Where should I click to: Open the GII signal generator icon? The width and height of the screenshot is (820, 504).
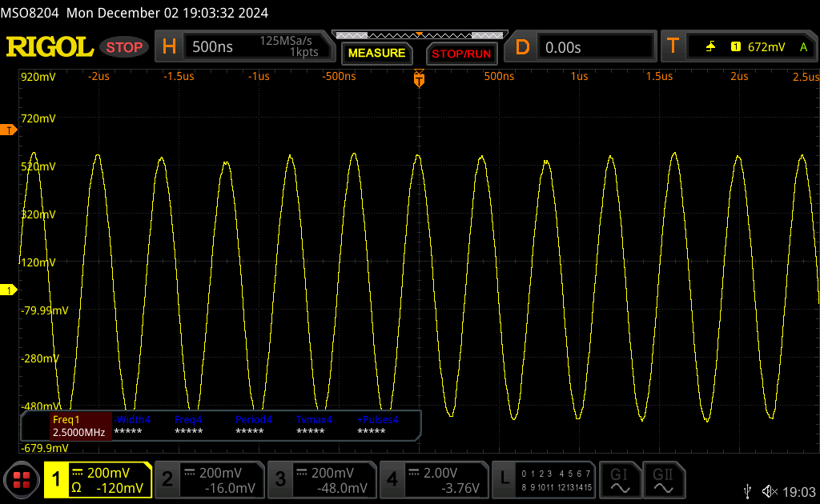663,480
